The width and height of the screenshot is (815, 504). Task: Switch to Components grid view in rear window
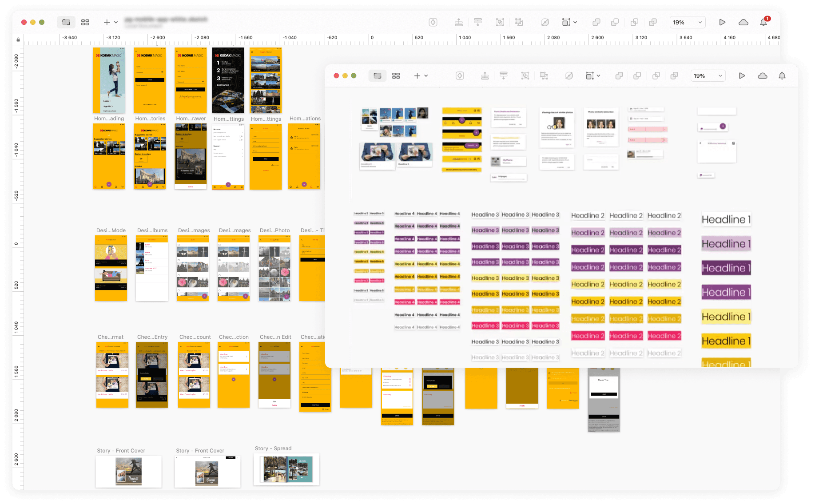[85, 22]
